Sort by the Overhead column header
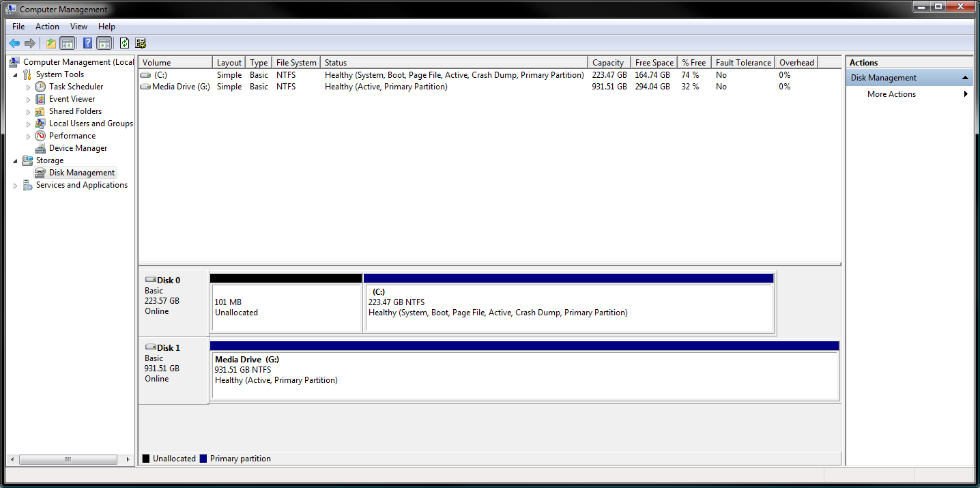 pos(796,62)
